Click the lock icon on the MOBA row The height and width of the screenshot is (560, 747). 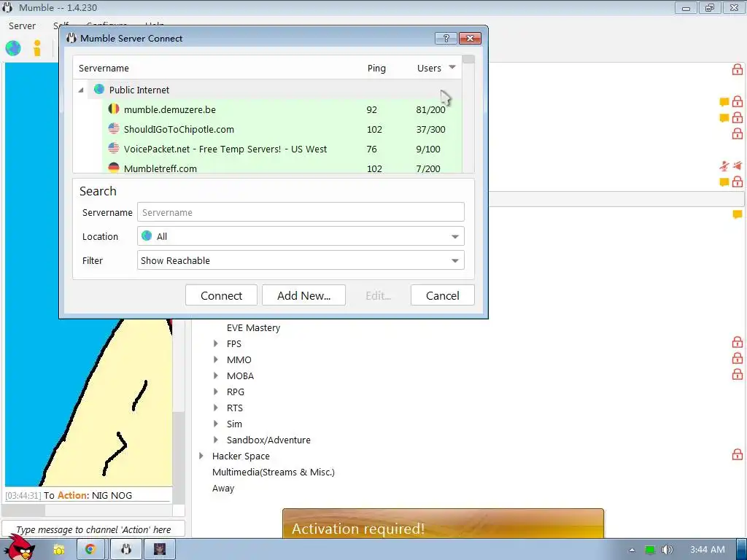click(737, 374)
